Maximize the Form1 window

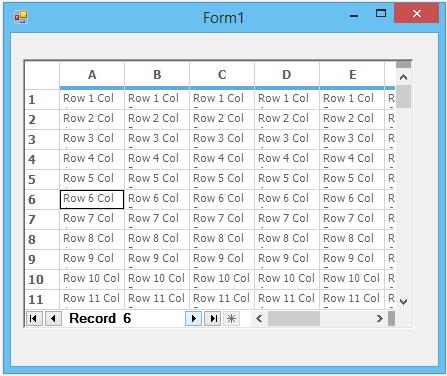(381, 14)
